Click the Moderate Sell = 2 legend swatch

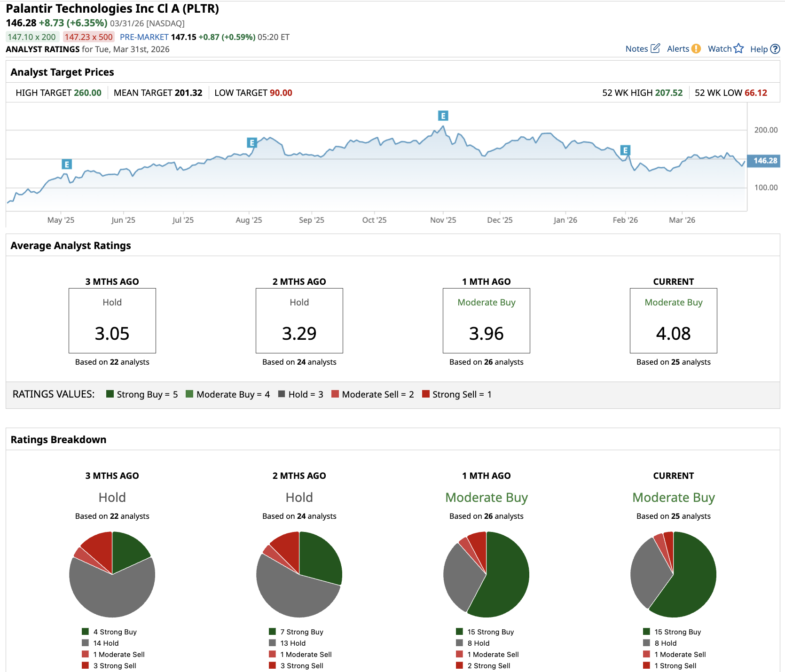coord(335,394)
